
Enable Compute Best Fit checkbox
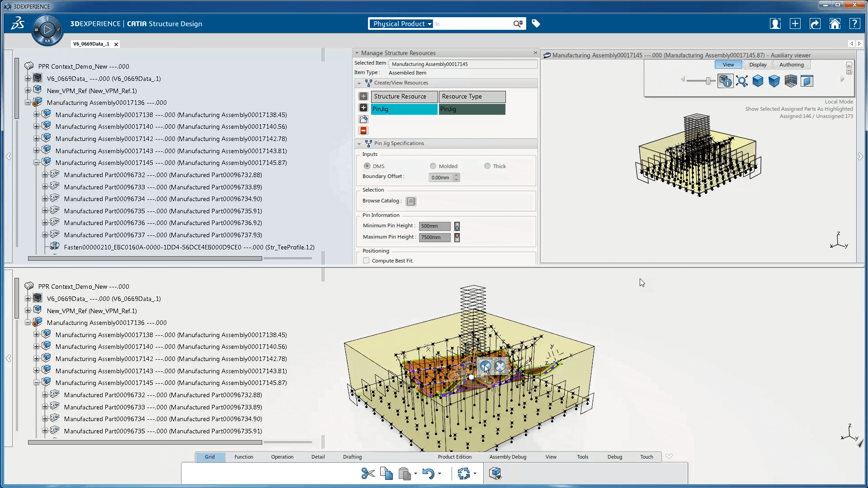(366, 261)
